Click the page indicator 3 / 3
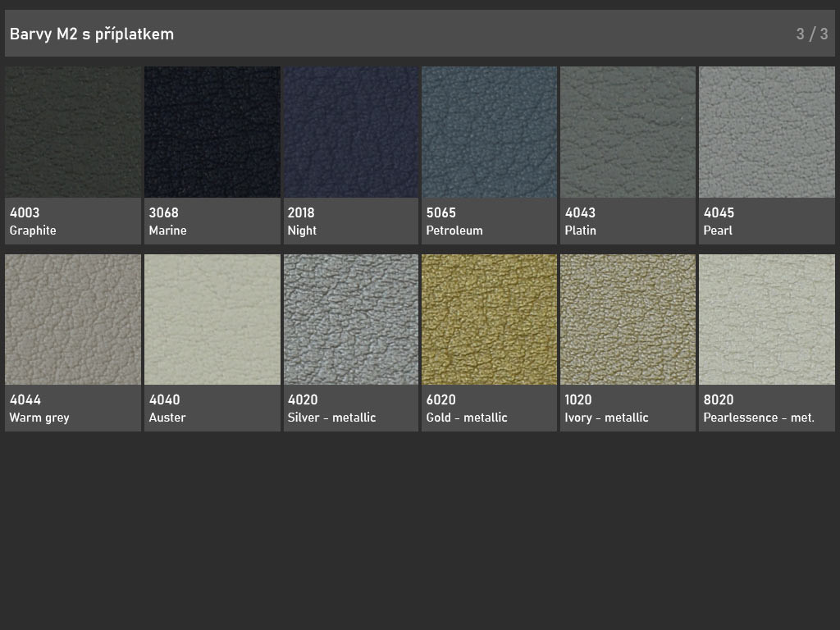 pos(811,34)
